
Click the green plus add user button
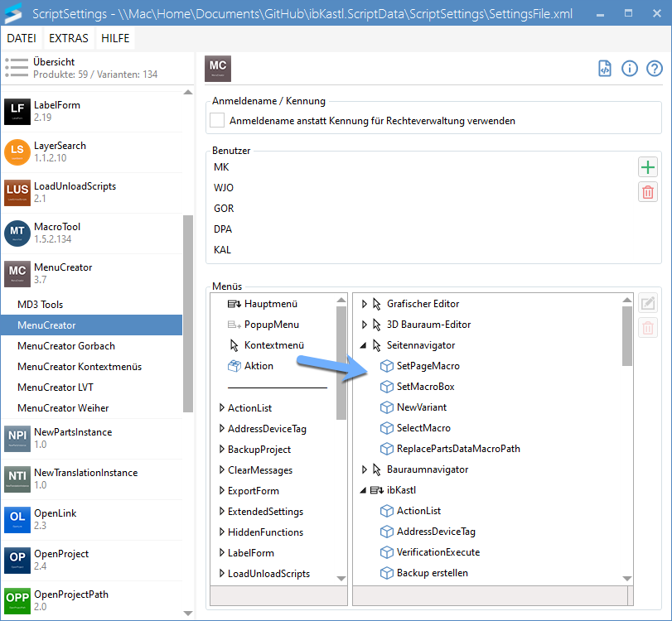pos(648,167)
